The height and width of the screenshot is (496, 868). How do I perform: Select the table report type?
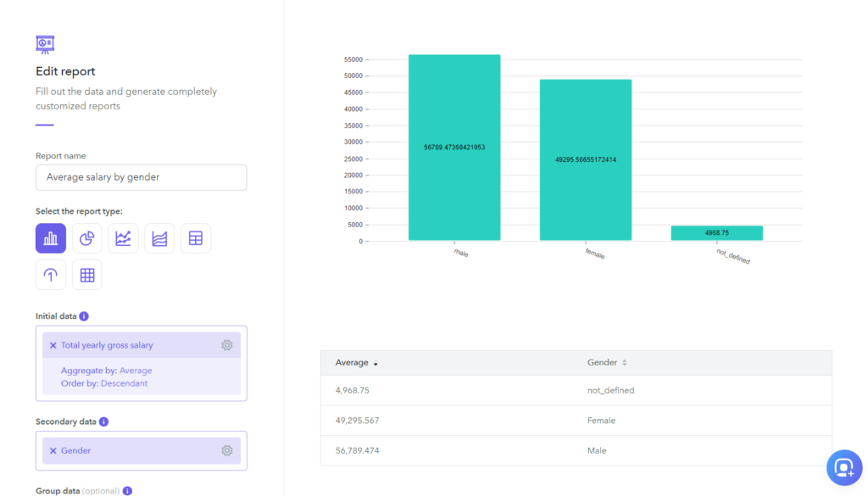click(x=196, y=238)
